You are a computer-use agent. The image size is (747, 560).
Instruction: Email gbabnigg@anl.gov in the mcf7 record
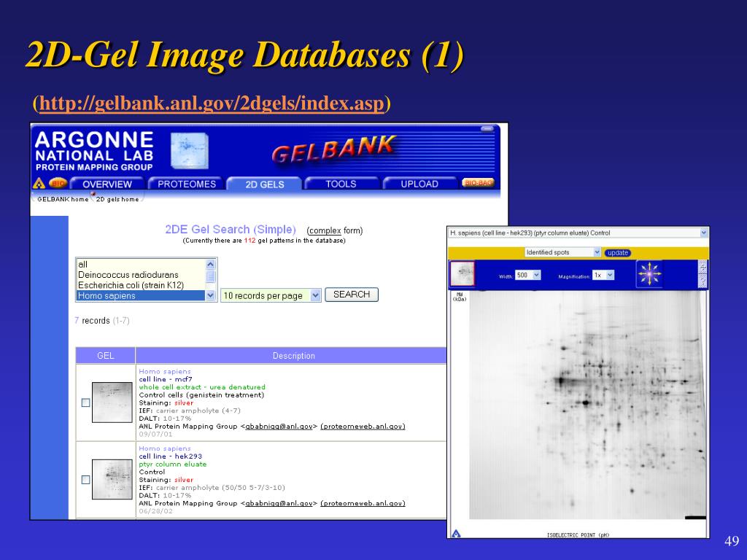point(279,427)
